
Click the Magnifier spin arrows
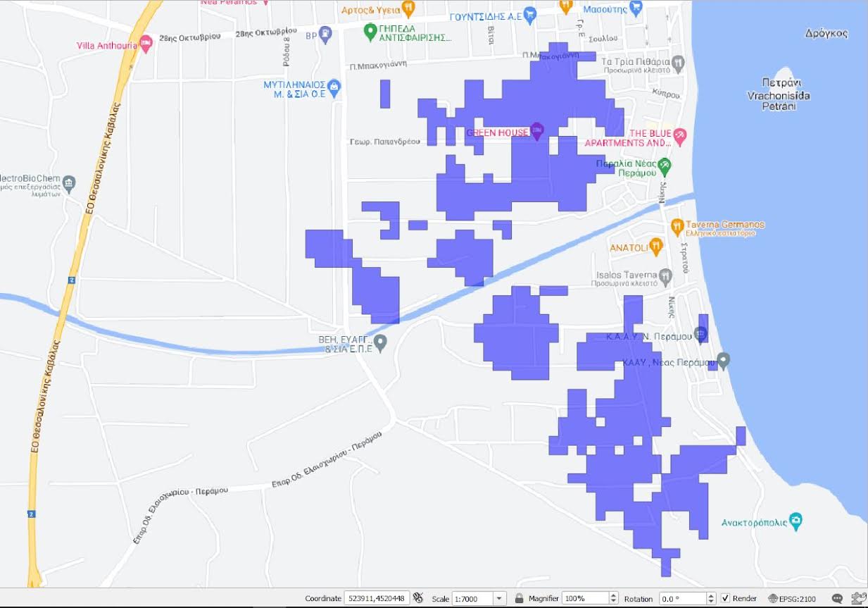pos(613,598)
